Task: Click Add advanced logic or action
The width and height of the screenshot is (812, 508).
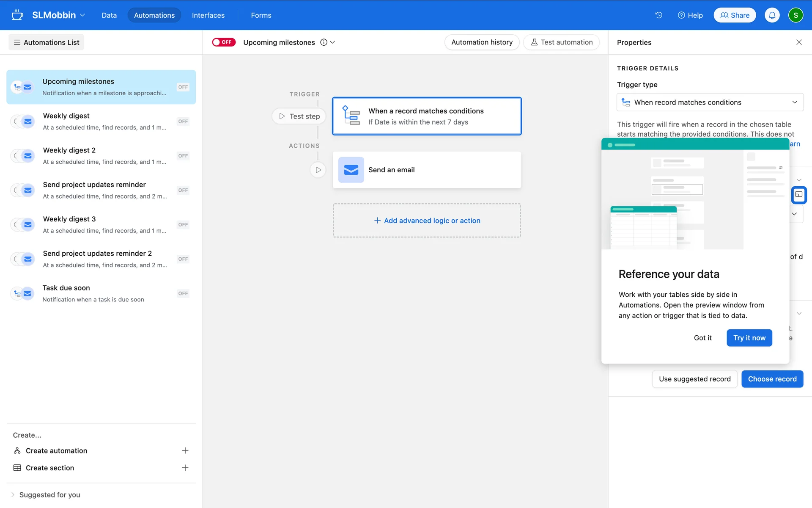Action: tap(427, 221)
